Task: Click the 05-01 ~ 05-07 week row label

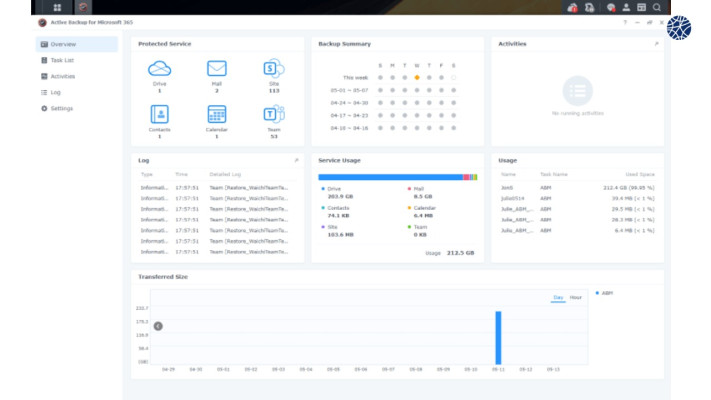Action: [349, 90]
